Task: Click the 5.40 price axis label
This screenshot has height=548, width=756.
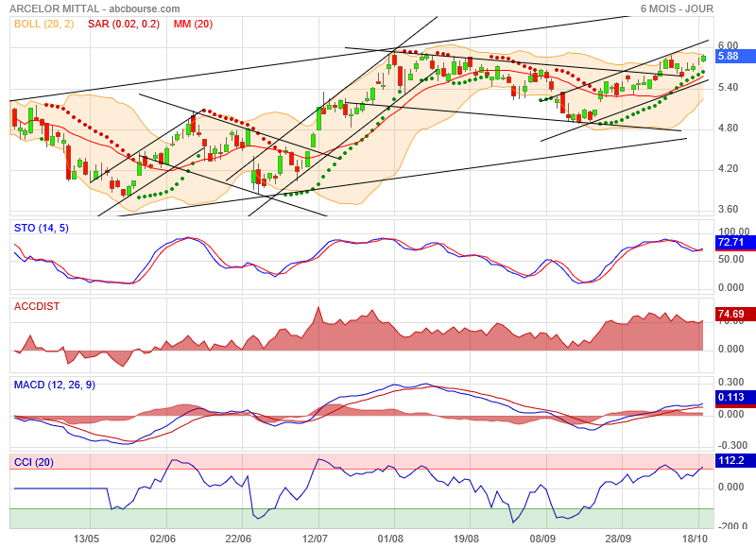Action: tap(728, 87)
